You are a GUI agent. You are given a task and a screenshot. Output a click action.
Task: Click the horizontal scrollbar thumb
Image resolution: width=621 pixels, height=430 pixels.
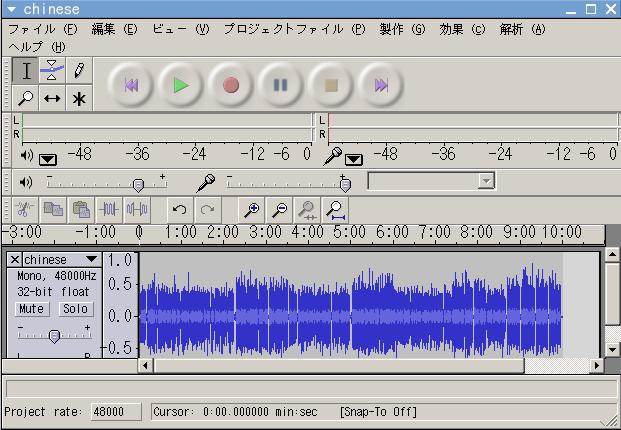coord(339,365)
